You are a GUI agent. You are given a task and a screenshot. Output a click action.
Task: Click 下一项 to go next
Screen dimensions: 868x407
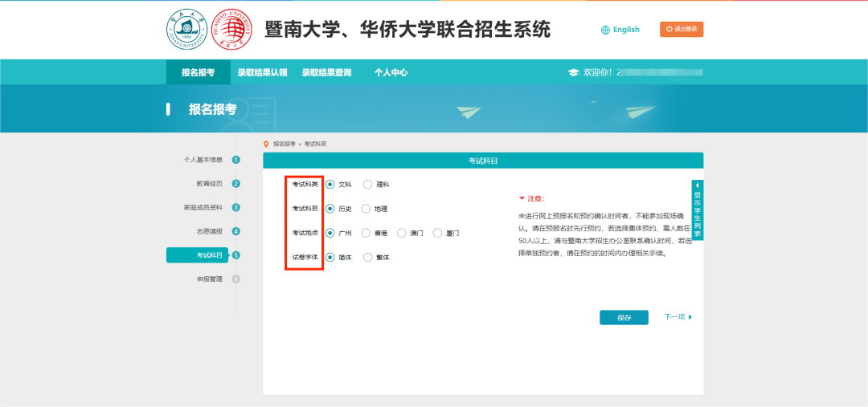pyautogui.click(x=675, y=317)
